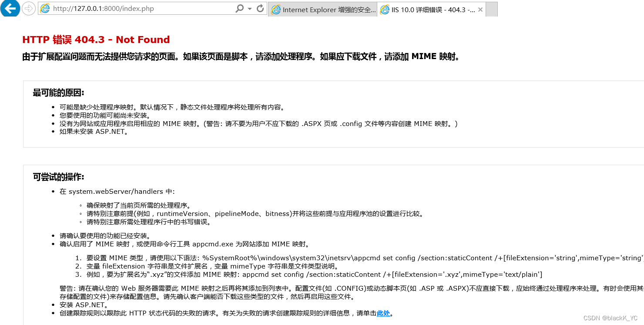The image size is (644, 325).
Task: Click the line 请特别注意所需处理程序行中的书写错误
Action: click(x=149, y=222)
